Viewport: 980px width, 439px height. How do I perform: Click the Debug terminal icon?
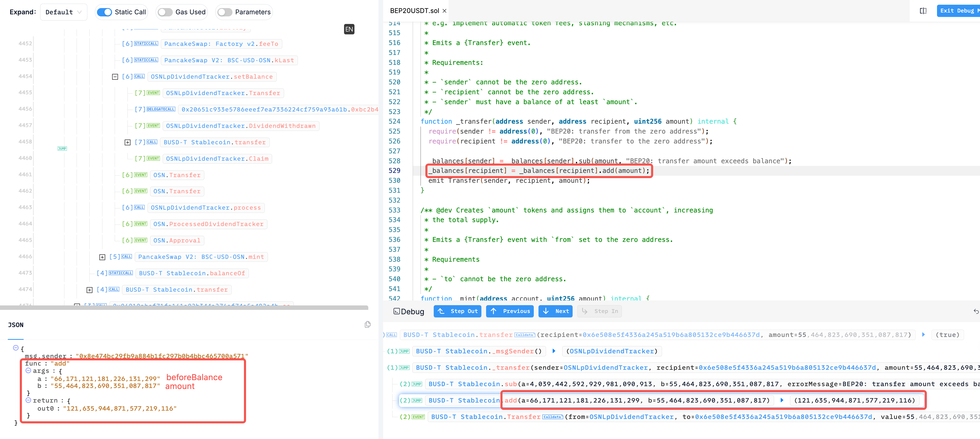(x=396, y=311)
